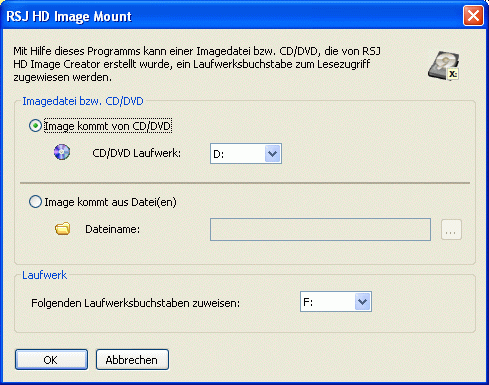
Task: Click the F: combo box text area
Action: pyautogui.click(x=328, y=302)
